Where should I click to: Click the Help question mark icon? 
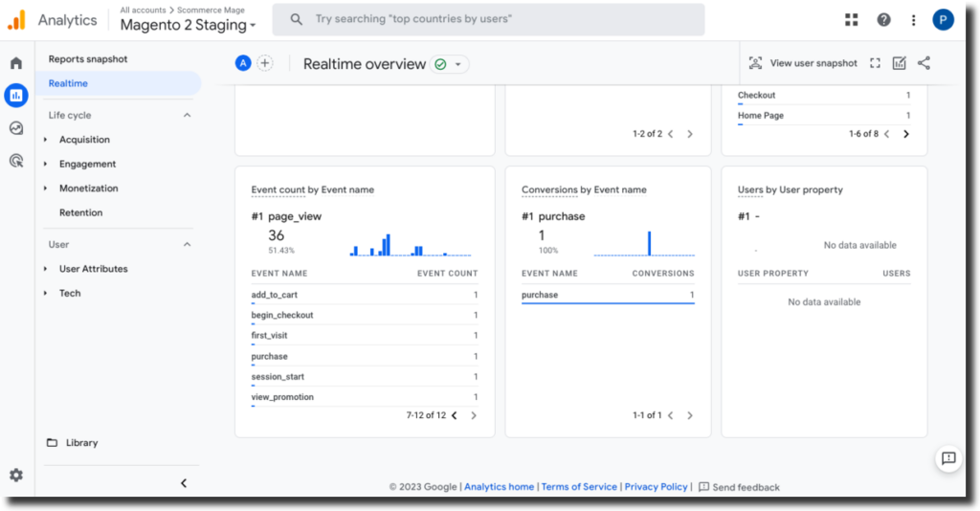click(x=883, y=19)
